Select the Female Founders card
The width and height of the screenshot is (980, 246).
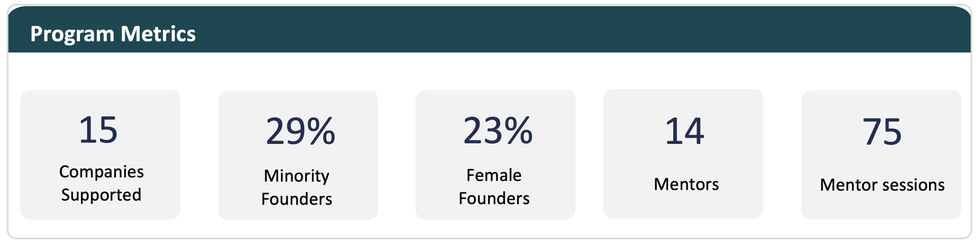click(x=495, y=154)
